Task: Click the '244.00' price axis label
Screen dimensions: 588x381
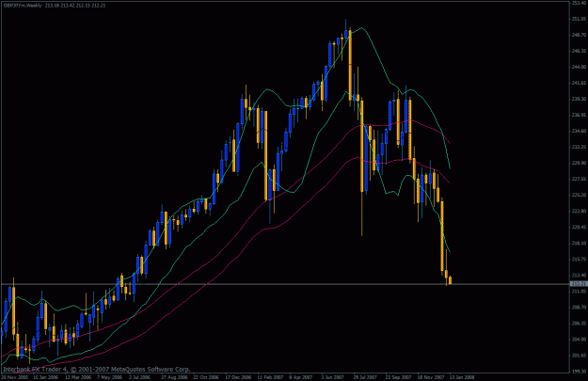Action: (579, 67)
